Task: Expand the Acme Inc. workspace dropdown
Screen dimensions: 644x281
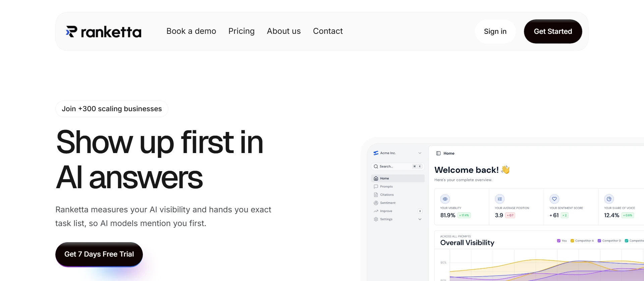Action: pyautogui.click(x=420, y=153)
